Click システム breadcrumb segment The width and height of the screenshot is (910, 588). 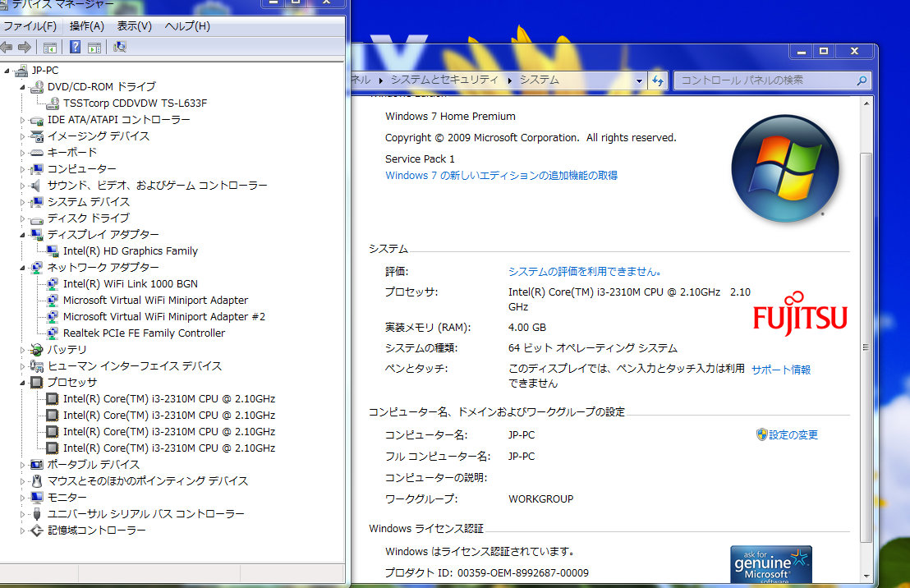tap(539, 80)
